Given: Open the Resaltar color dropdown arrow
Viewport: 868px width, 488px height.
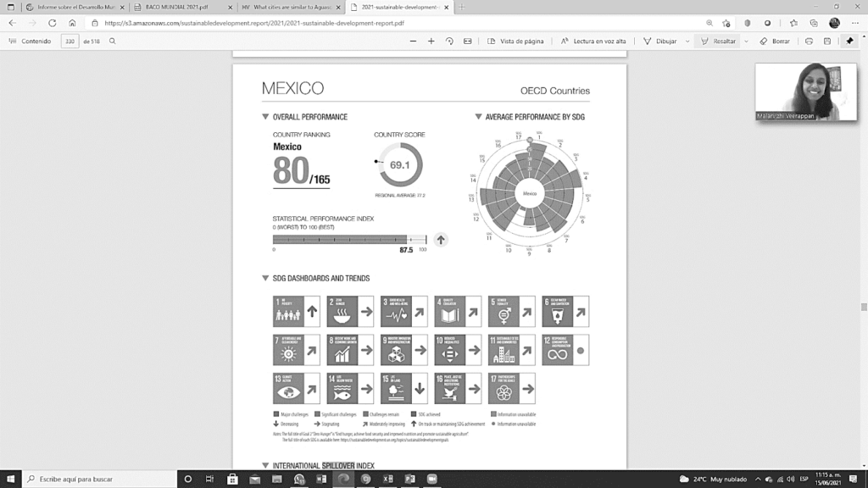Looking at the screenshot, I should point(744,41).
